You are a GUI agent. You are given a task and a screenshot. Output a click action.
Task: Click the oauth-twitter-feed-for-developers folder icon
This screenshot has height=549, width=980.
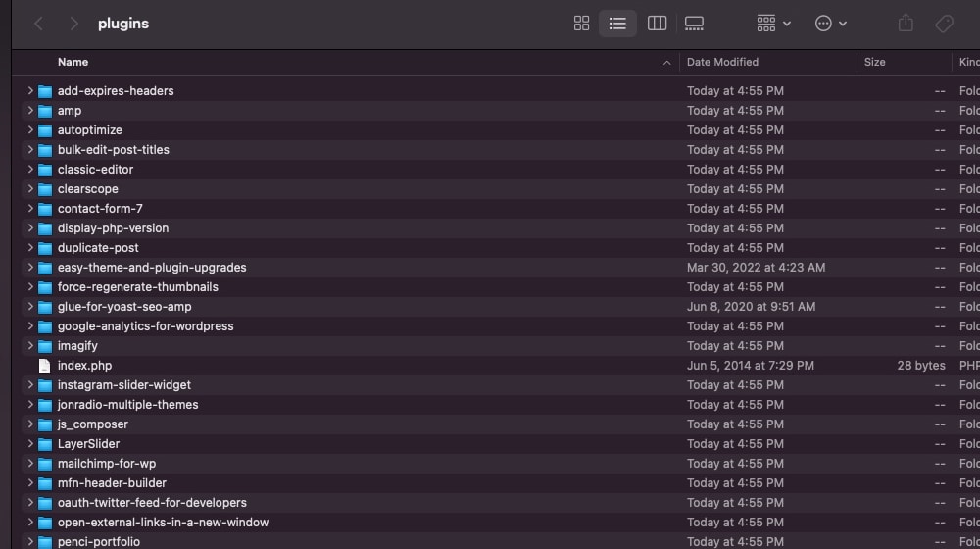coord(45,503)
